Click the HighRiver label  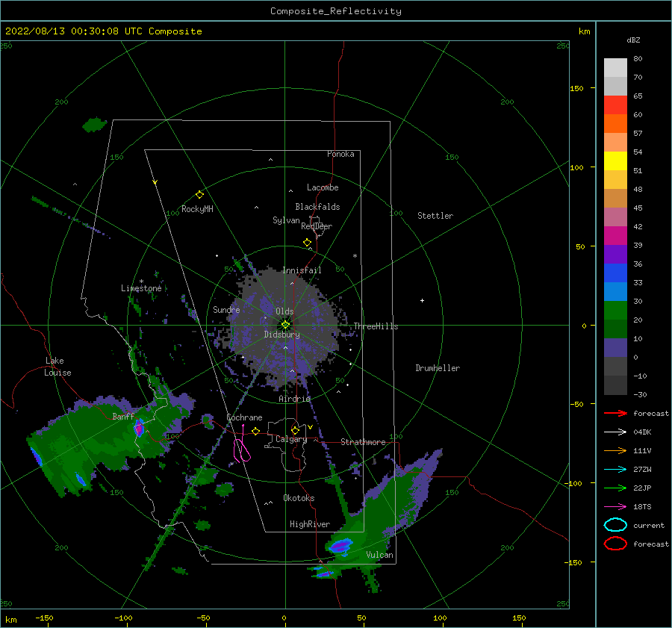(310, 524)
